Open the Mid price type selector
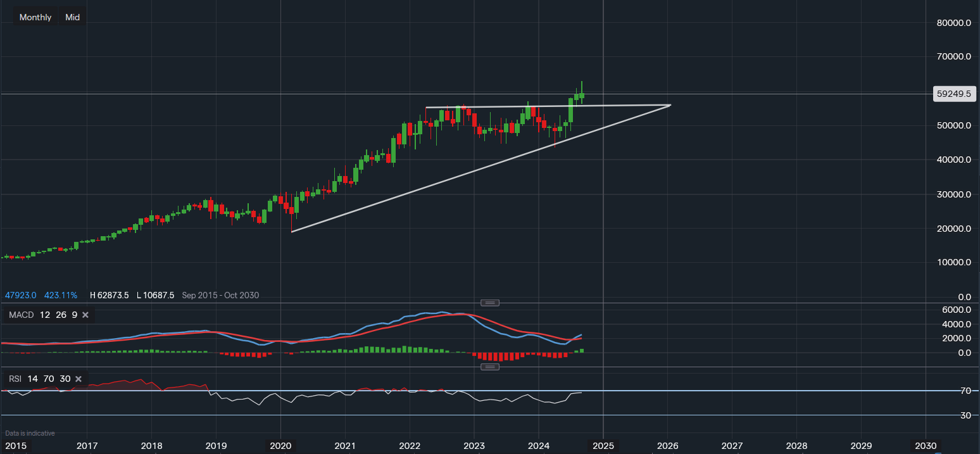This screenshot has width=980, height=454. point(73,17)
